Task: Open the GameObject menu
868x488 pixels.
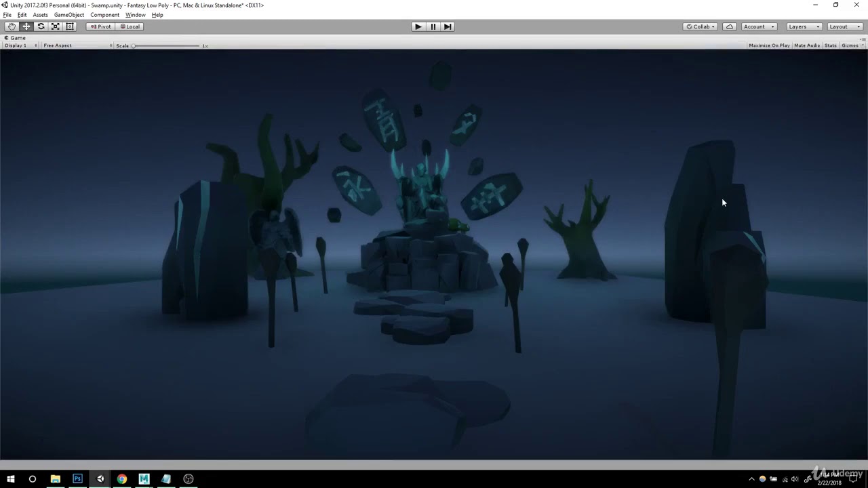Action: point(69,15)
